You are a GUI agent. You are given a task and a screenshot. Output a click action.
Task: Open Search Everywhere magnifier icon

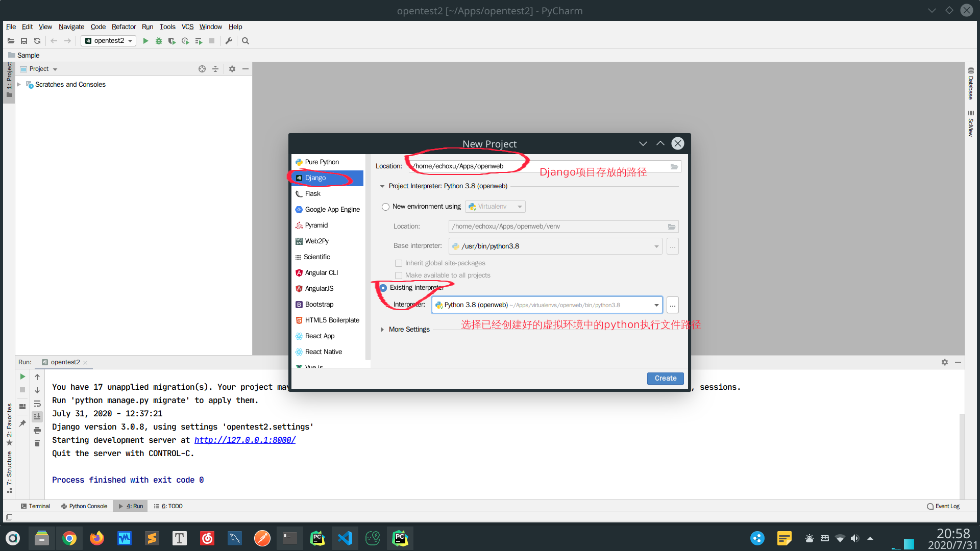(246, 41)
